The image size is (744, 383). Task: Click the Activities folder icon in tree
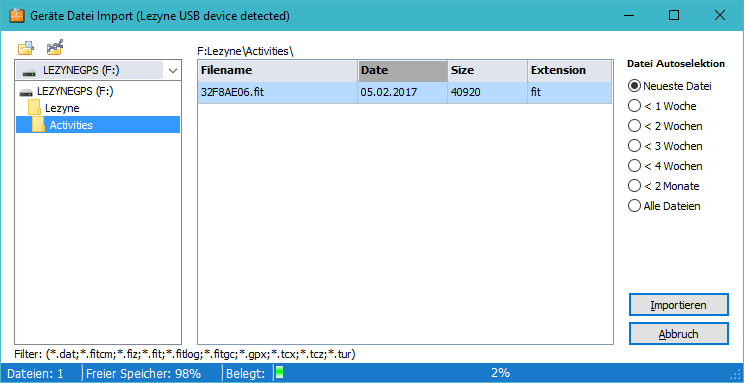pos(39,125)
